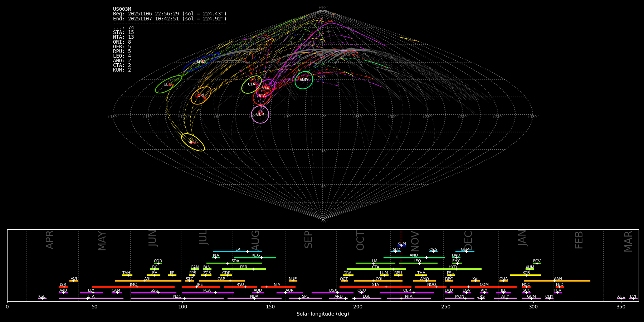Click the PER shower activity bar
Image resolution: width=644 pixels, height=322 pixels.
click(x=244, y=269)
